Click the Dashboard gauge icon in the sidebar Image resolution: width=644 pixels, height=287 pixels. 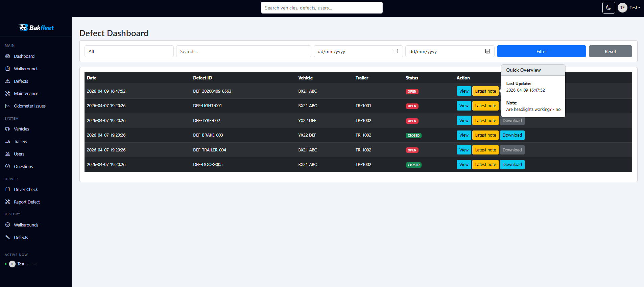click(x=8, y=56)
